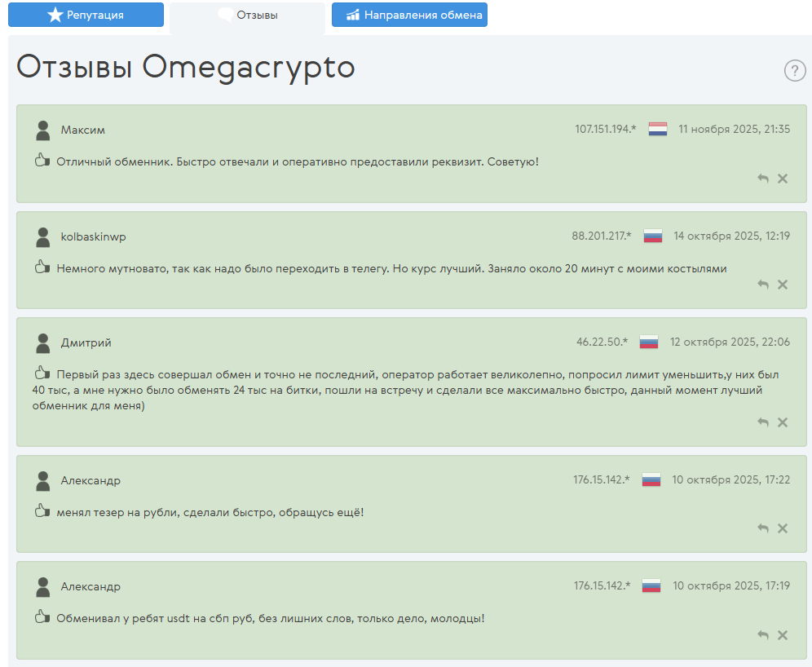
Task: Switch to the Репутация tab
Action: point(86,15)
